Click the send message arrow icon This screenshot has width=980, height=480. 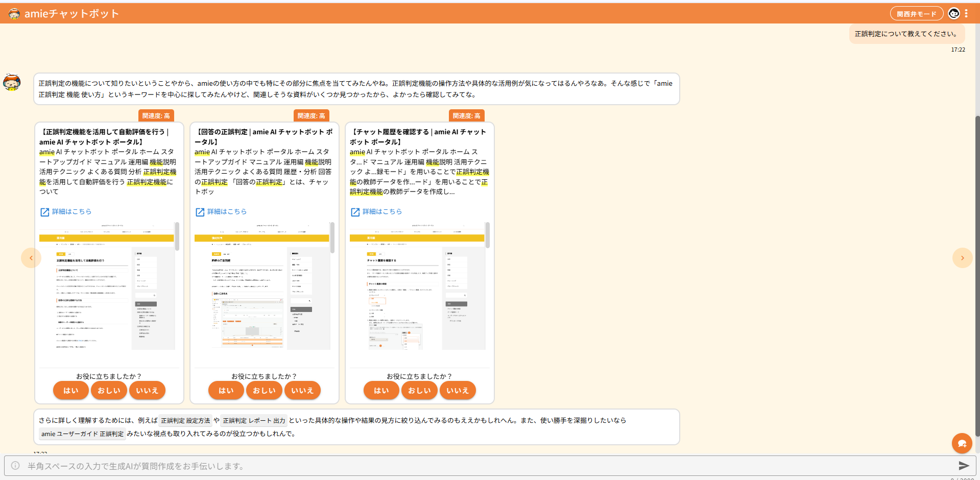coord(963,466)
